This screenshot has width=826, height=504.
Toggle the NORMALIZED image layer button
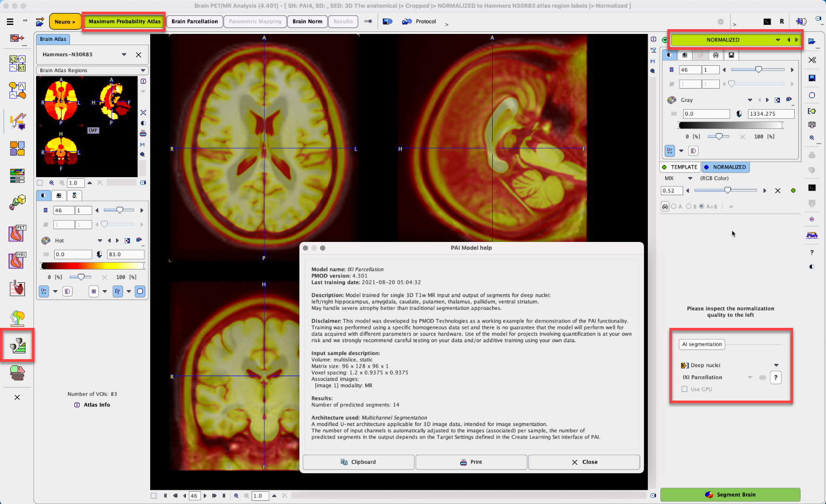click(725, 167)
